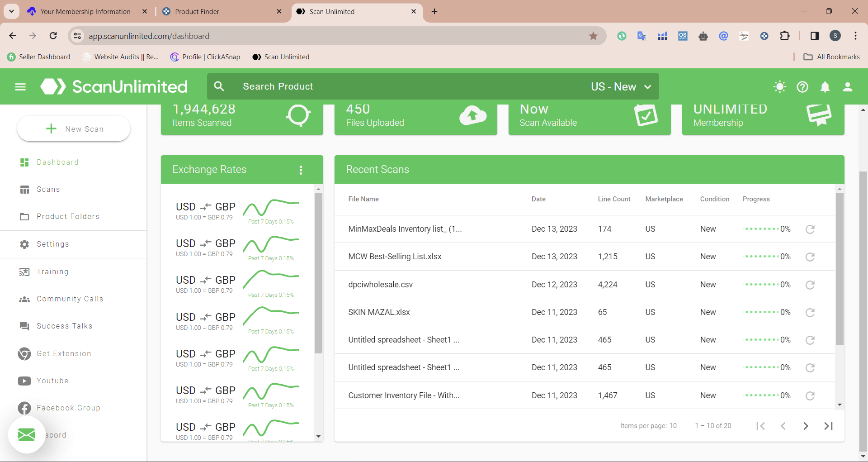
Task: Click the ScanUnlimited logo
Action: pyautogui.click(x=114, y=86)
